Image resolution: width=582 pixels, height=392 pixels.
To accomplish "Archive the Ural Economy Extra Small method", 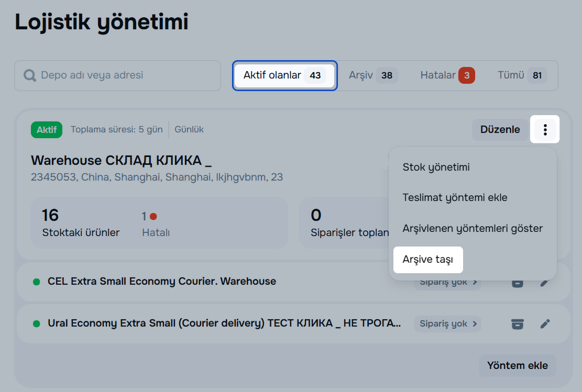I will point(517,324).
